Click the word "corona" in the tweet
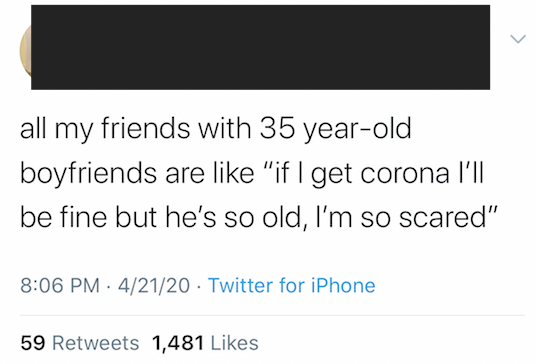The width and height of the screenshot is (536, 364). 405,174
